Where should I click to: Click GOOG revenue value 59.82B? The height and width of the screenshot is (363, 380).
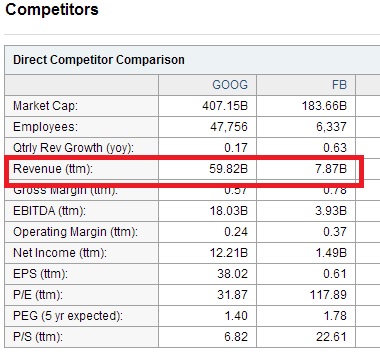229,169
